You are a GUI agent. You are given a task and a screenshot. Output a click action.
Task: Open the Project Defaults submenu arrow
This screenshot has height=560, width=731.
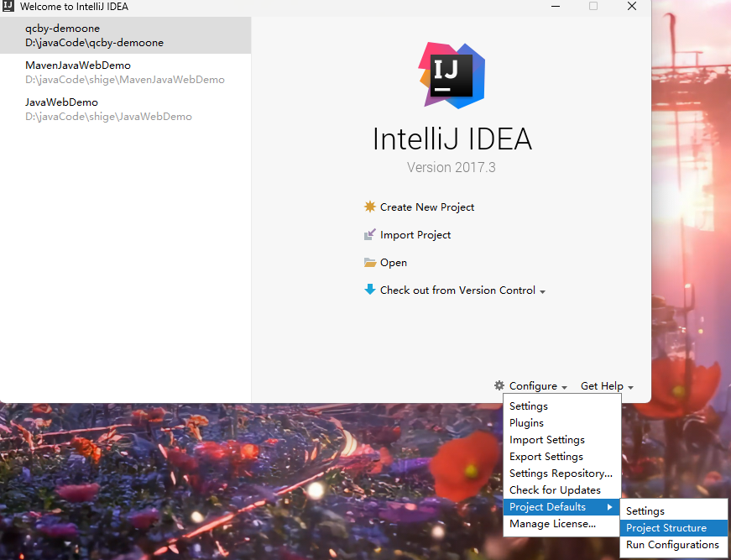pos(609,507)
